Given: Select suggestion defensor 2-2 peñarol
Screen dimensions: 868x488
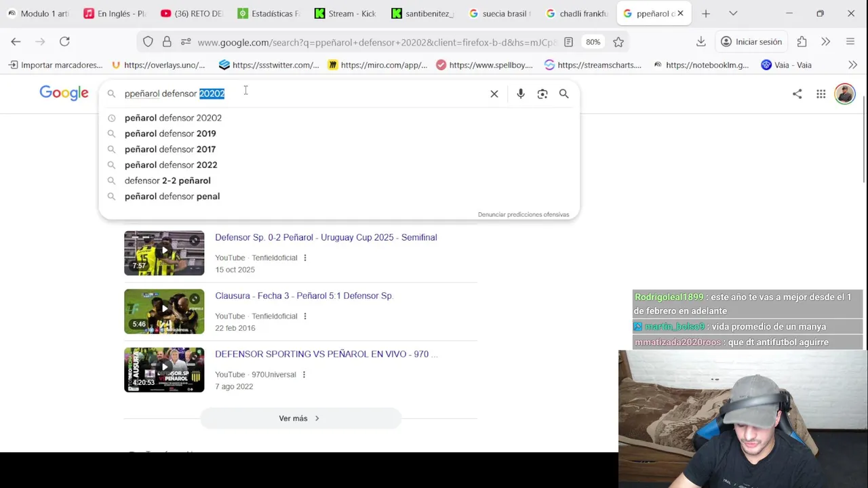Looking at the screenshot, I should tap(167, 180).
